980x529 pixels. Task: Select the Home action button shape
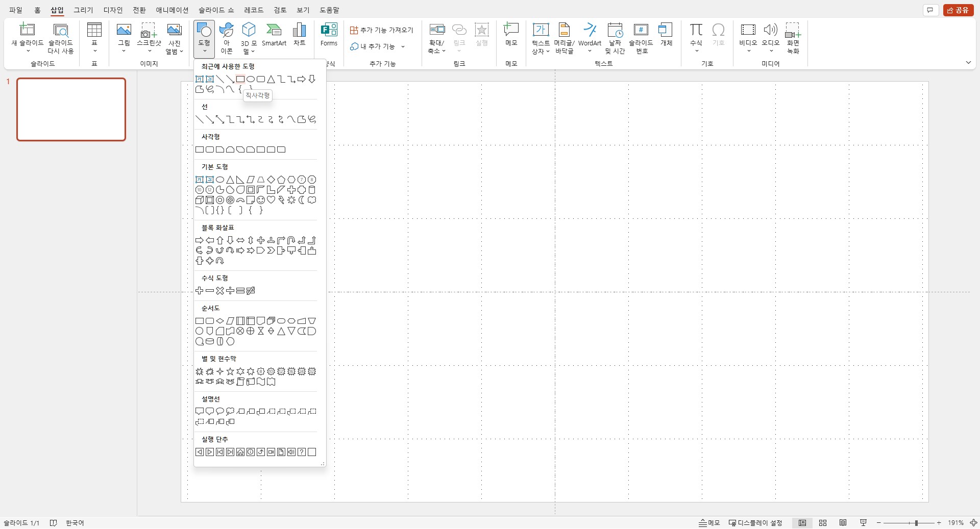tap(240, 452)
